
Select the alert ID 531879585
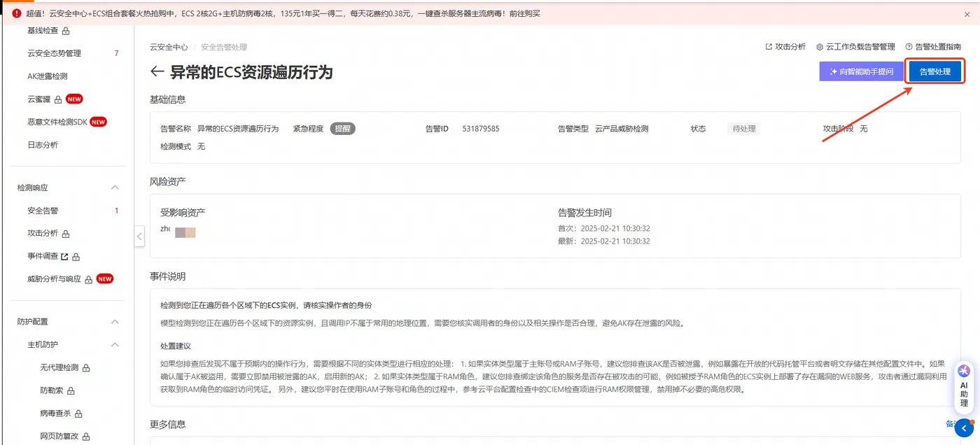(x=481, y=129)
